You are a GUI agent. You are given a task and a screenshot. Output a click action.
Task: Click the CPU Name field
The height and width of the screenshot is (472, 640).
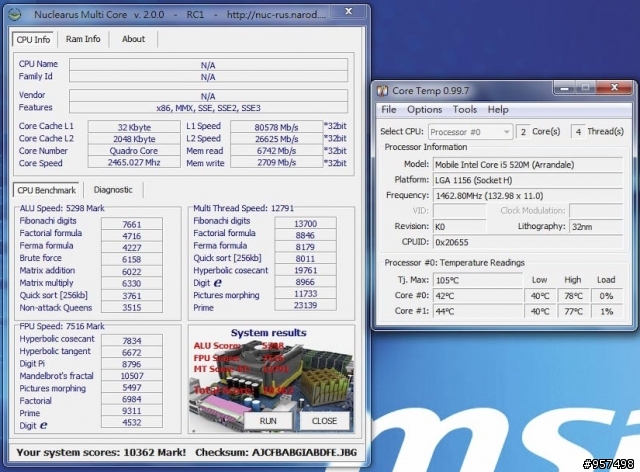point(208,65)
